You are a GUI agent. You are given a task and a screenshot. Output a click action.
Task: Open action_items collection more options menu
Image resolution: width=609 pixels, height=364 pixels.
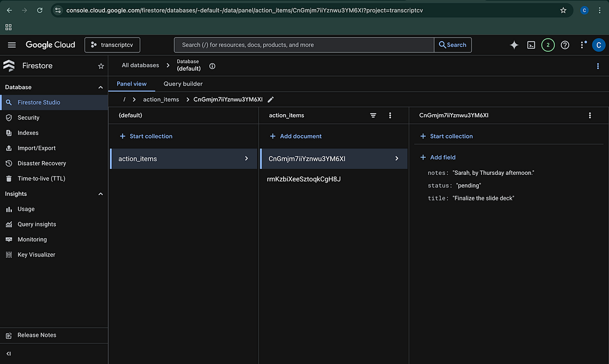[390, 115]
